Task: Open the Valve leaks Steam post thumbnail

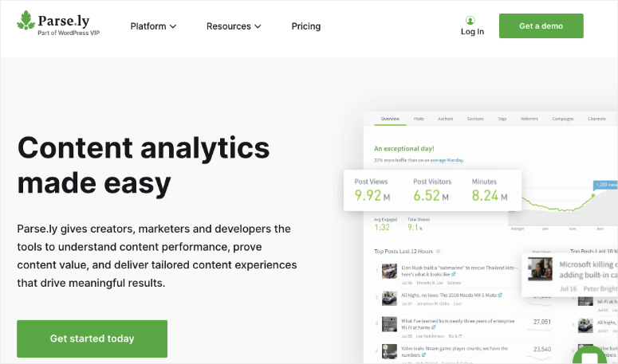Action: click(x=389, y=351)
